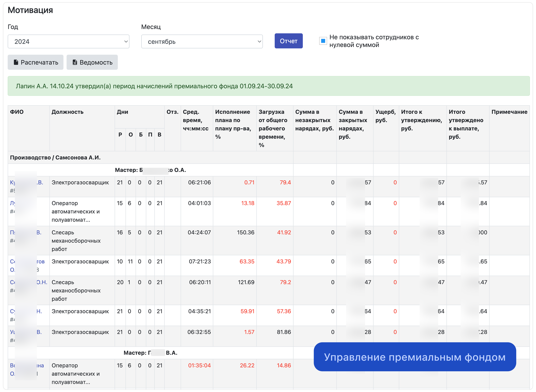Click the Ведомость export button
Image resolution: width=536 pixels, height=392 pixels.
92,62
